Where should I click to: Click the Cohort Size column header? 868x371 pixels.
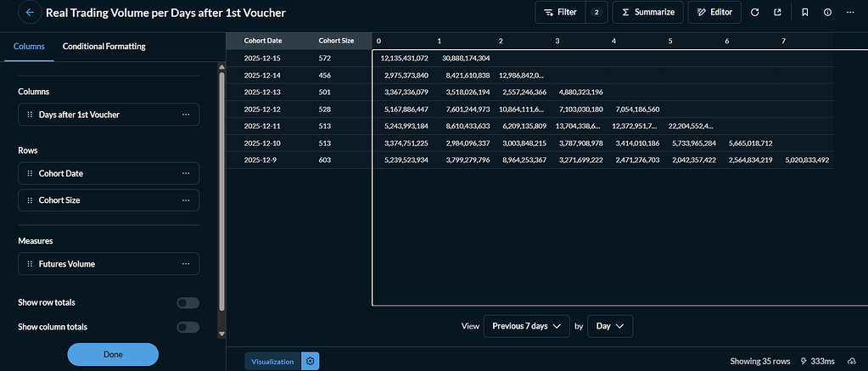[x=336, y=41]
